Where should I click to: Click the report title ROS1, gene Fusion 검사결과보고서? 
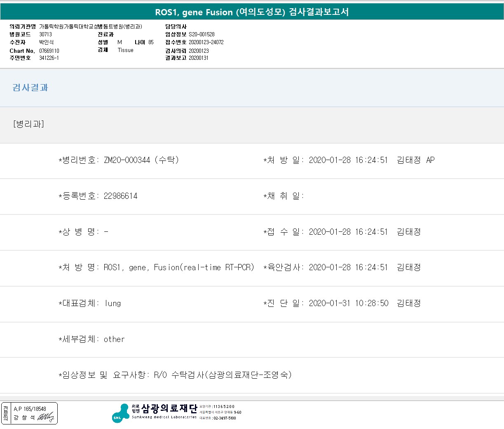click(x=252, y=12)
